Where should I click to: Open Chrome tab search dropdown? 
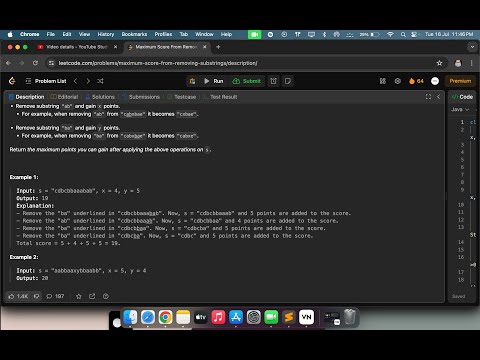472,47
